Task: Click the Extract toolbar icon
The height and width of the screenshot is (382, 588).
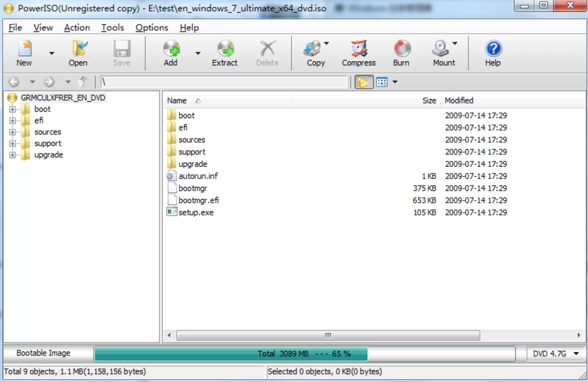Action: click(x=225, y=49)
